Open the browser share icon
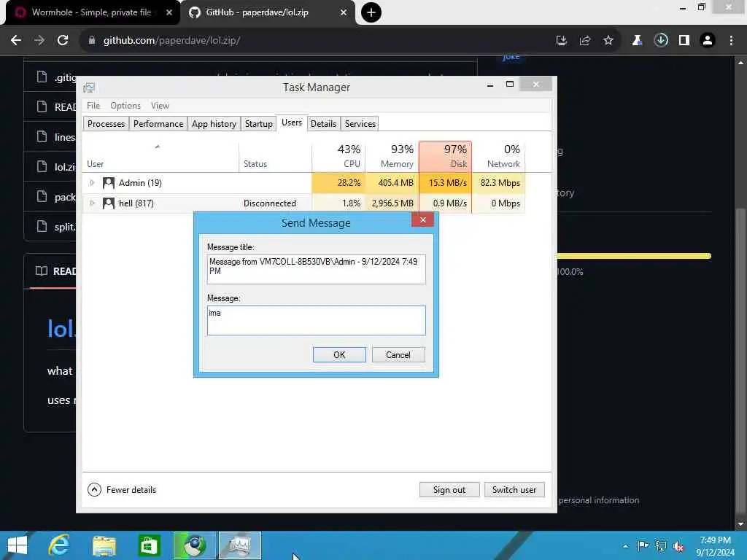Viewport: 747px width, 560px height. 585,41
